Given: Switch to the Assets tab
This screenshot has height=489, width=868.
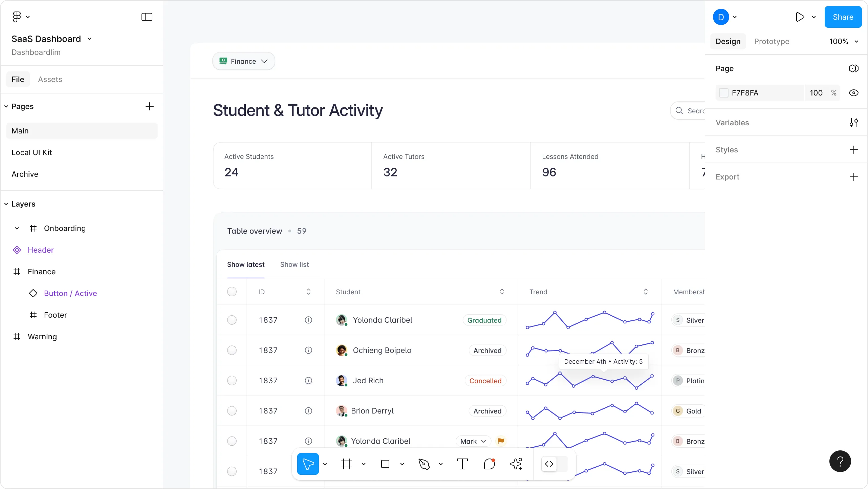Looking at the screenshot, I should [x=50, y=79].
